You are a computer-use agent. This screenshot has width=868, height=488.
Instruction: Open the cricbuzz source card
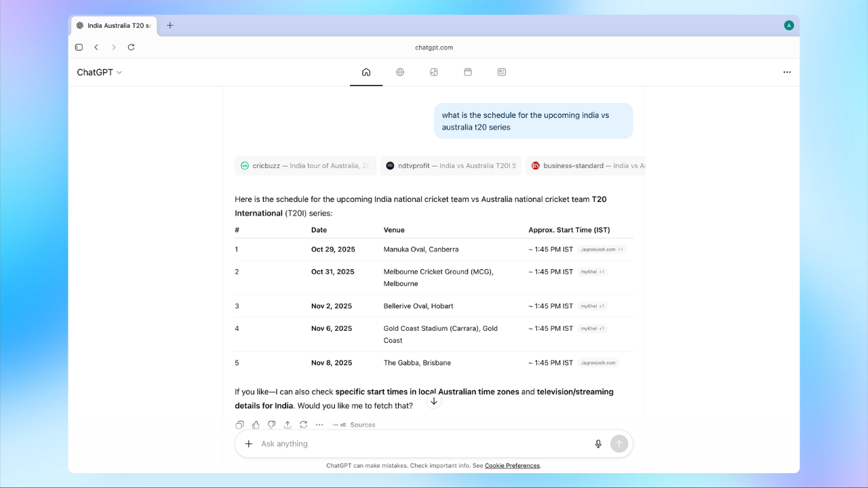305,165
